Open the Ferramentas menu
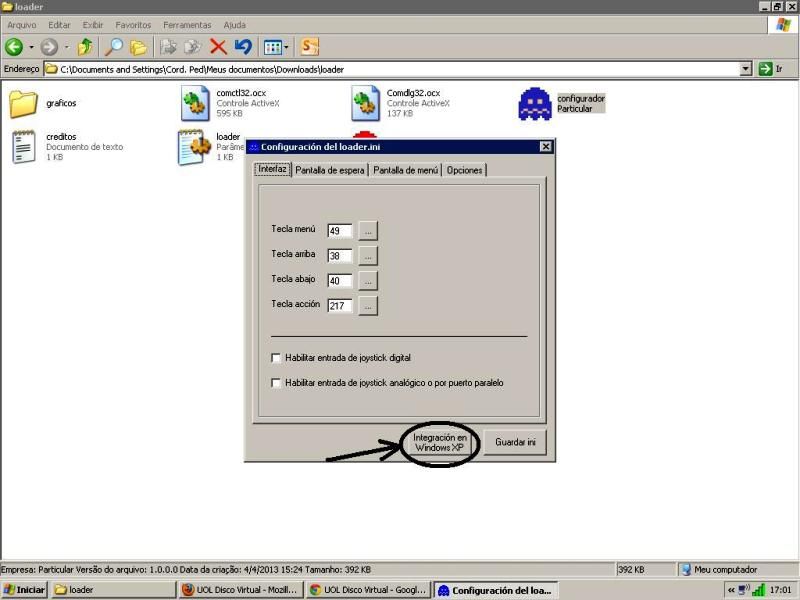Viewport: 800px width, 600px height. pos(187,24)
